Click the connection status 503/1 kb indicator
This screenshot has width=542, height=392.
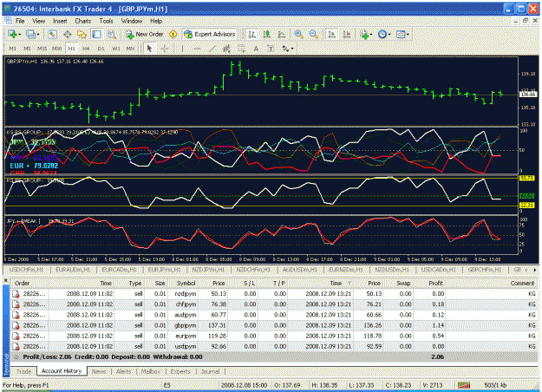[x=495, y=385]
